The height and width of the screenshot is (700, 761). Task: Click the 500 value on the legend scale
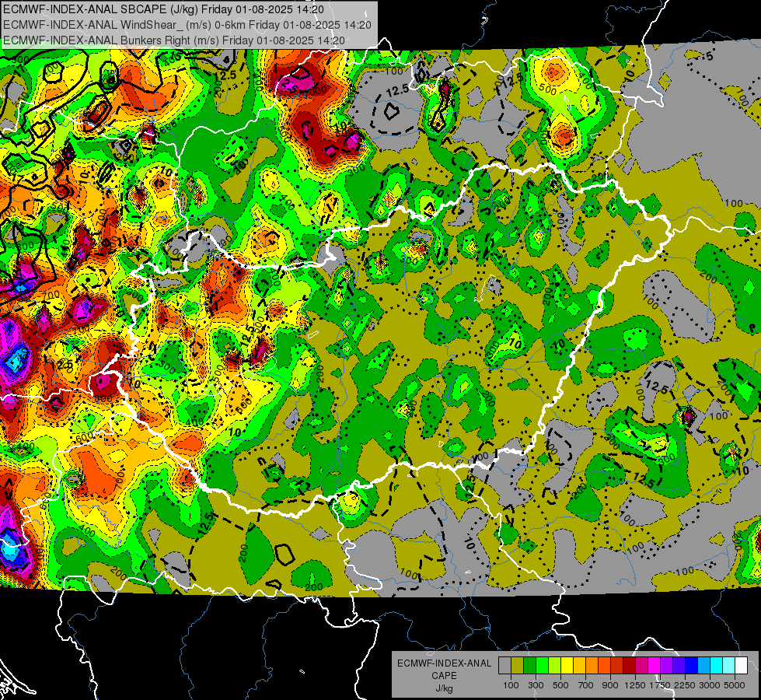coord(560,685)
